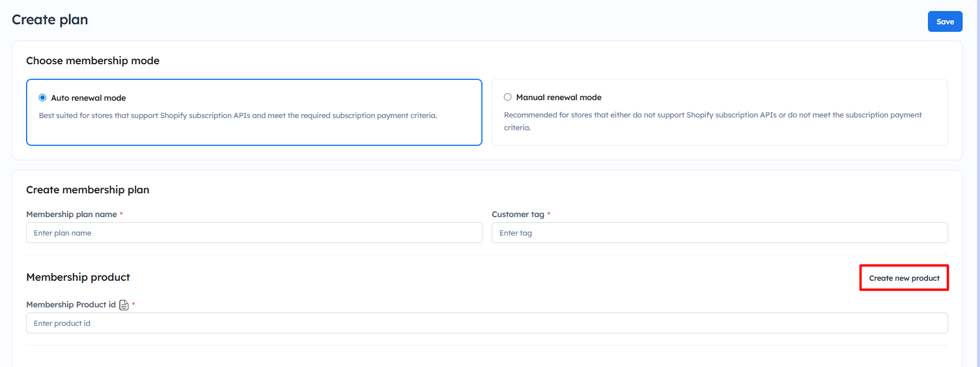Screen dimensions: 980x367
Task: Click the Choose membership mode heading
Action: point(93,61)
